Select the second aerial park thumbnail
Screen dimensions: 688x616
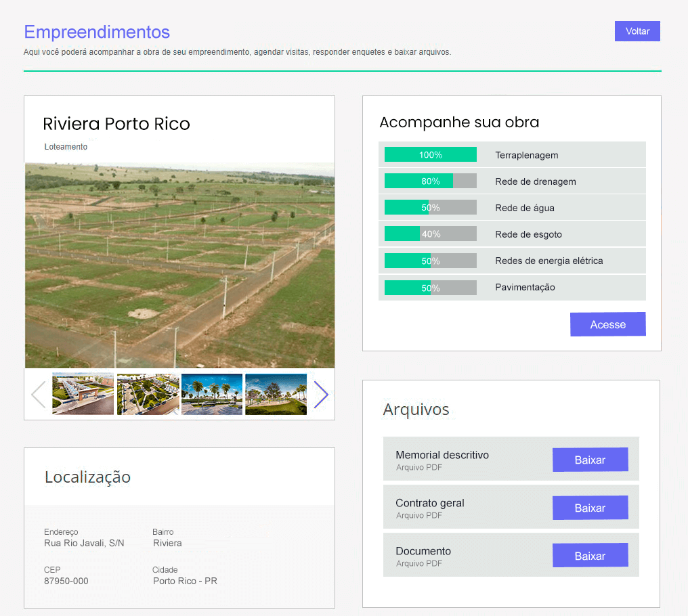(148, 393)
